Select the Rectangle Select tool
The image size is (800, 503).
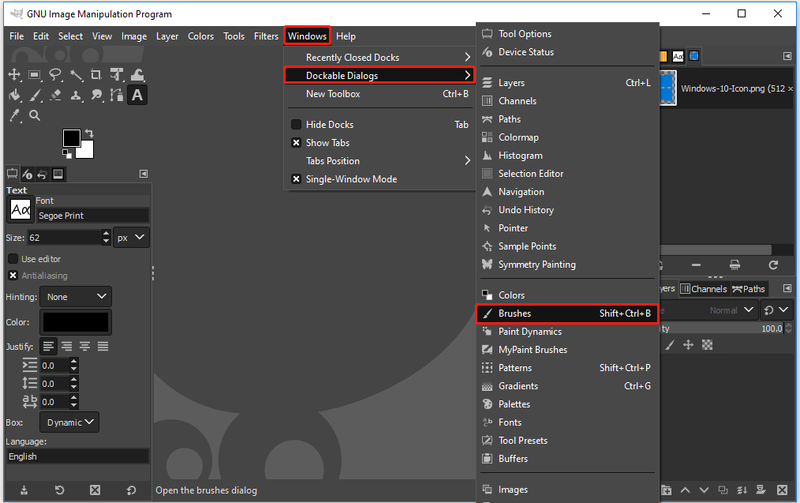(35, 74)
